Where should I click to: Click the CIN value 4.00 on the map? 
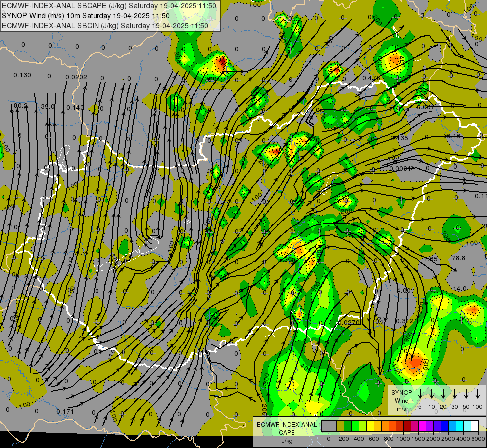404,290
